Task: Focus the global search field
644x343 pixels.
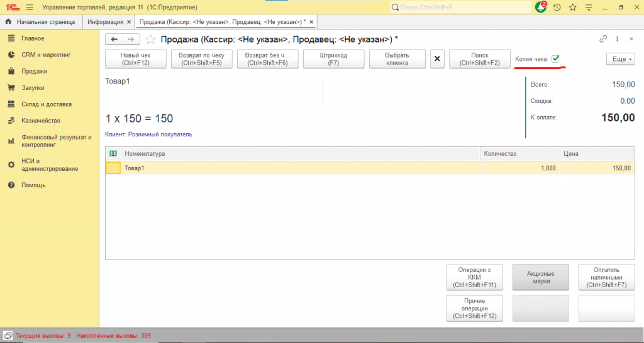Action: (461, 8)
